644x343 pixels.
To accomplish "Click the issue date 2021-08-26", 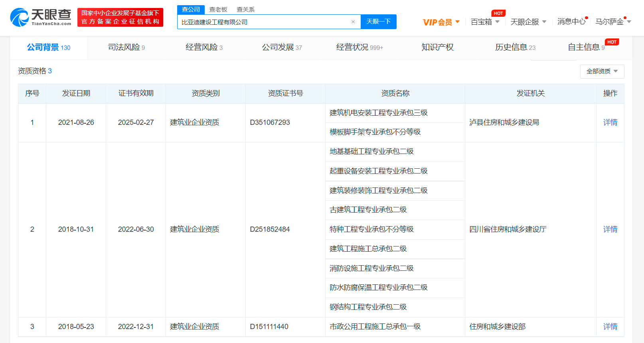I will 76,122.
